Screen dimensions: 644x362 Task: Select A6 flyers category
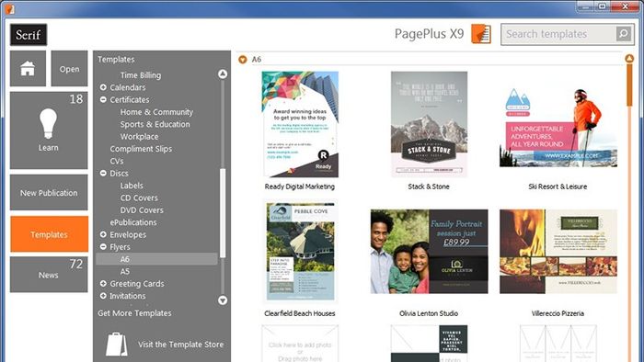156,259
